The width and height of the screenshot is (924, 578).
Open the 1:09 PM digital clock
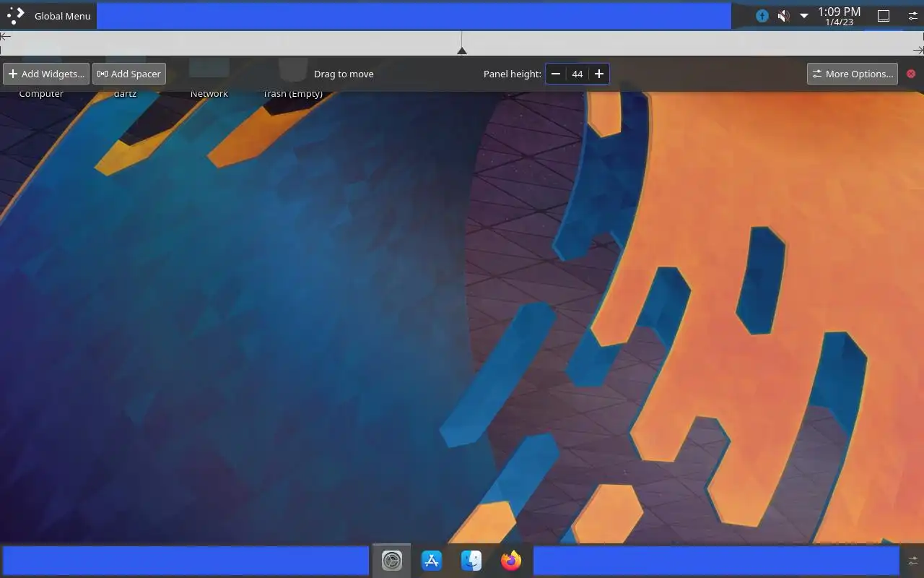[839, 16]
